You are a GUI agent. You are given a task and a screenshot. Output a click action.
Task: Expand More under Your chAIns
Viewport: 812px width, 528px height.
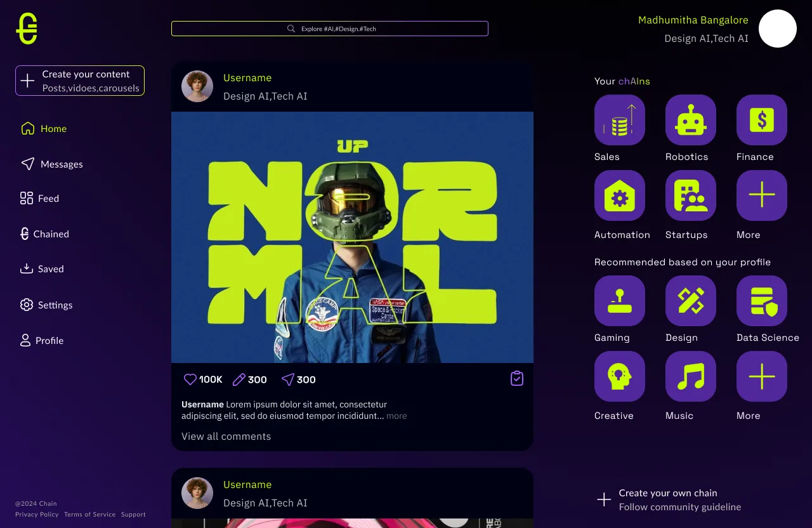pos(761,195)
